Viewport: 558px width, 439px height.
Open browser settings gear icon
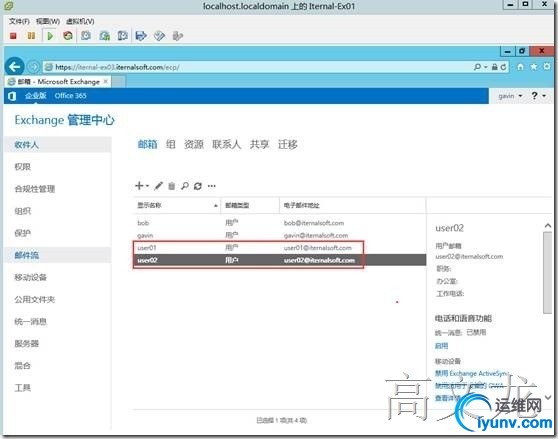547,67
